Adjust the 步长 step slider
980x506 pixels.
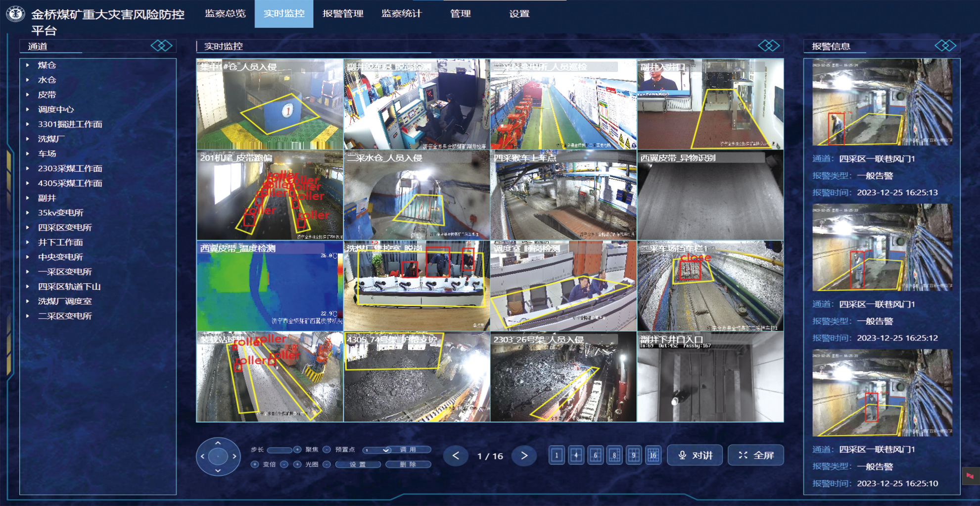(280, 450)
